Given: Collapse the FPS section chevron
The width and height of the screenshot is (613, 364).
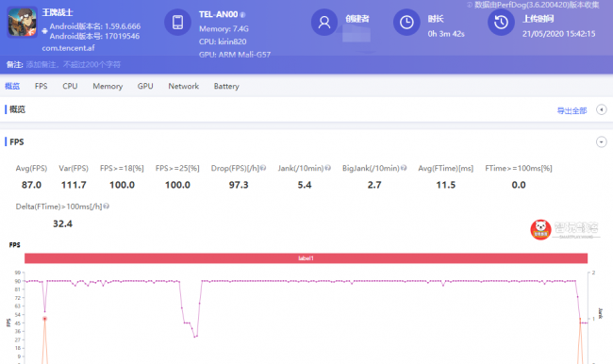Looking at the screenshot, I should click(602, 142).
